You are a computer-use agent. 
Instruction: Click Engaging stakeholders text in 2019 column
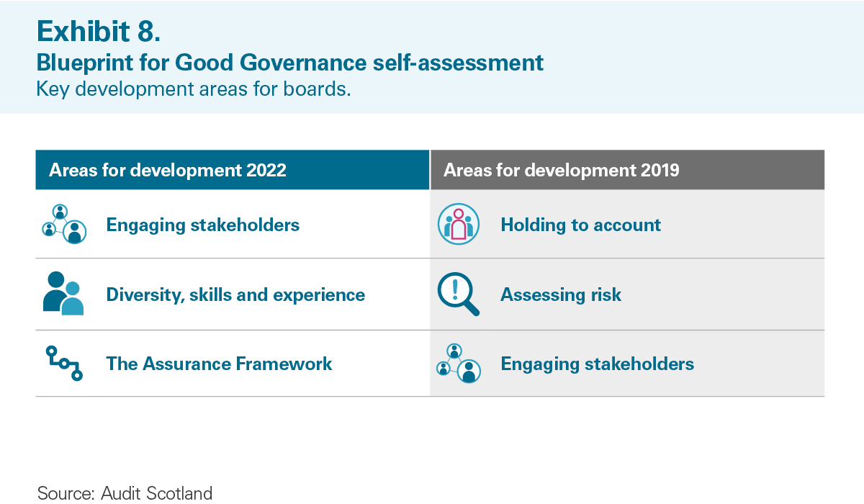598,364
